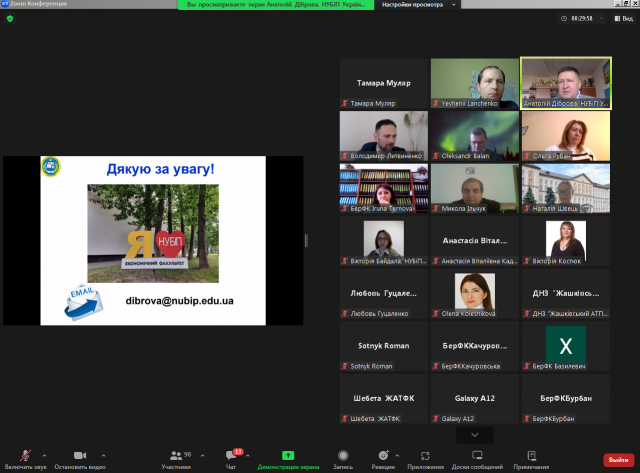Open Реакции reactions icon
The height and width of the screenshot is (473, 640).
tap(383, 455)
